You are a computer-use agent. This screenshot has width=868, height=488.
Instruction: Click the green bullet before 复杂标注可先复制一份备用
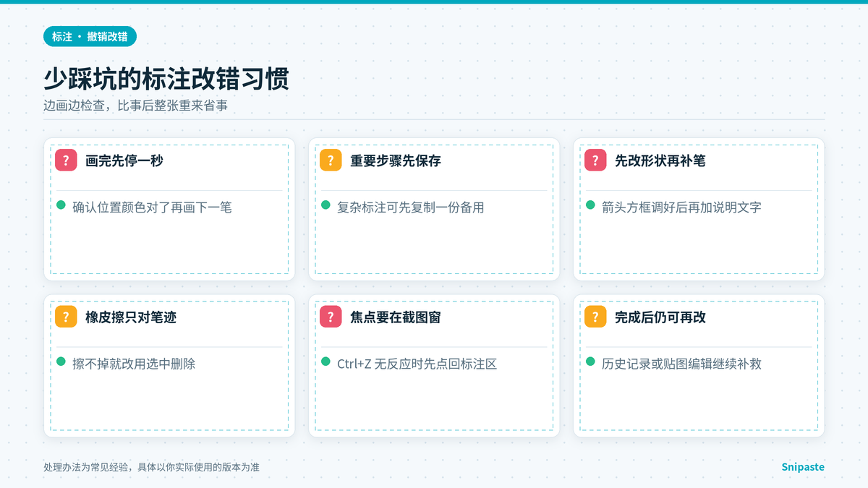coord(326,205)
